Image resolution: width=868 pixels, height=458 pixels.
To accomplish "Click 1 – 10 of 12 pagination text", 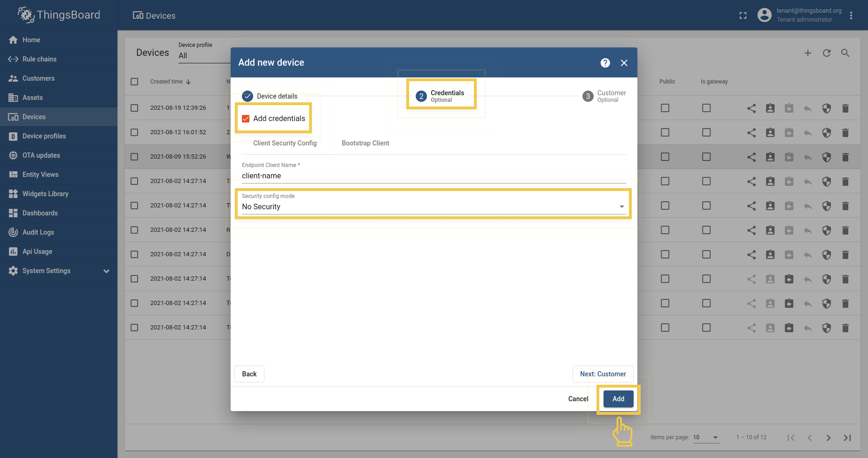I will pyautogui.click(x=751, y=437).
